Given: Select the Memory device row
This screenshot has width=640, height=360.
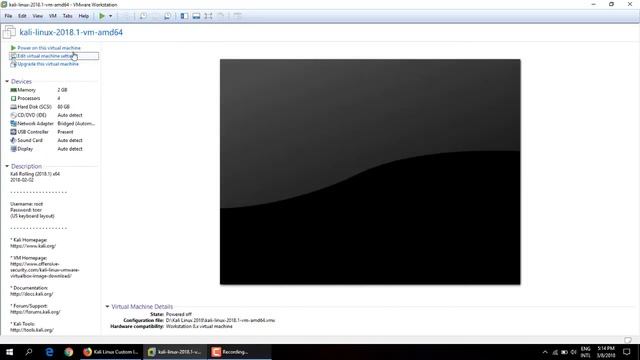Looking at the screenshot, I should pos(52,90).
